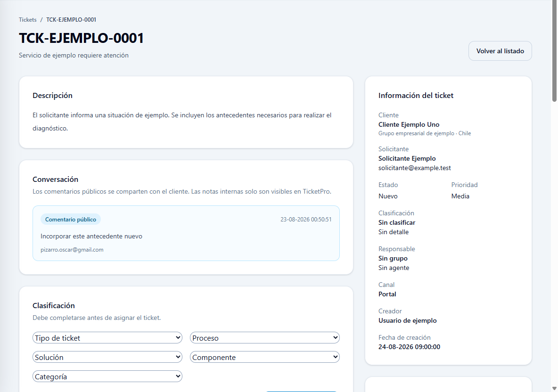Click the Estado value Nuevo
The image size is (558, 392).
tap(388, 196)
